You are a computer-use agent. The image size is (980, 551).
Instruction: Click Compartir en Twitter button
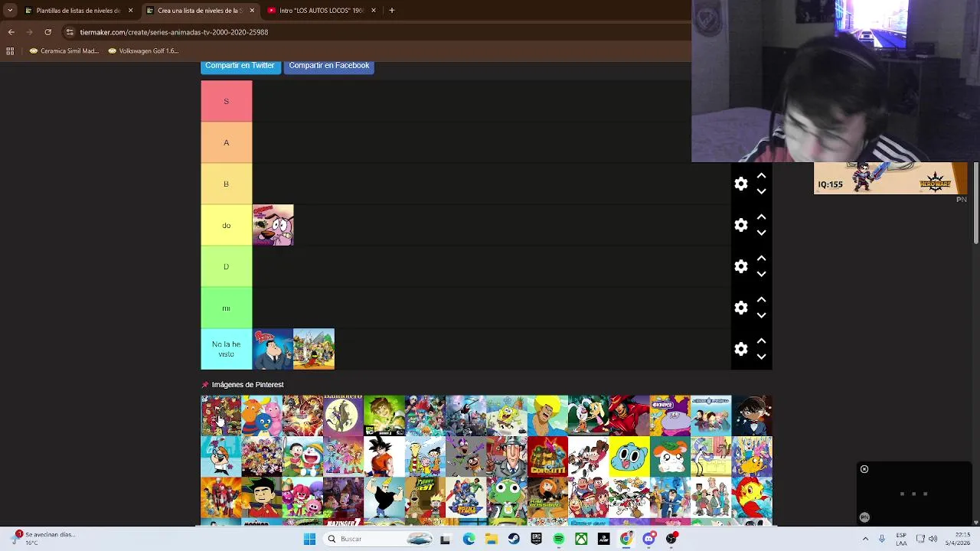click(x=240, y=66)
